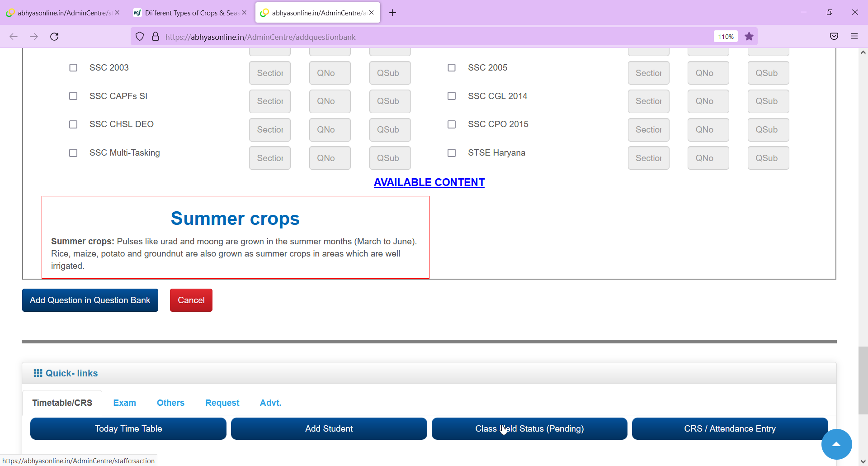Click the bookmark star icon
868x466 pixels.
[749, 37]
